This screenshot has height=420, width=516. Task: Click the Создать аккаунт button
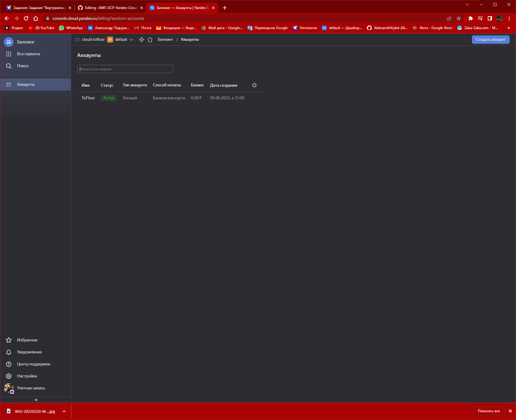click(491, 40)
